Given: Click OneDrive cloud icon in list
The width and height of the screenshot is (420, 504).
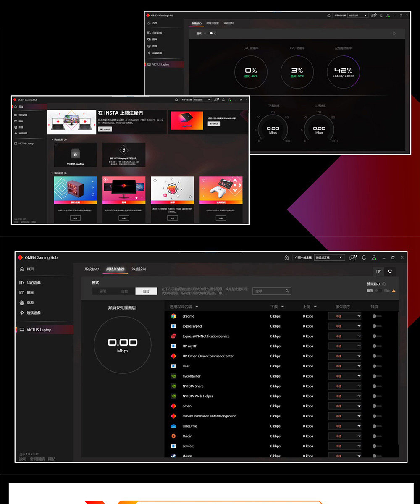Looking at the screenshot, I should point(173,426).
